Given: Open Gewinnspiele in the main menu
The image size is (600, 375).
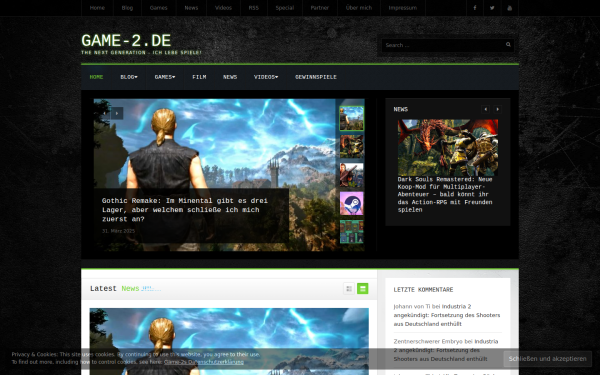Looking at the screenshot, I should pos(316,77).
